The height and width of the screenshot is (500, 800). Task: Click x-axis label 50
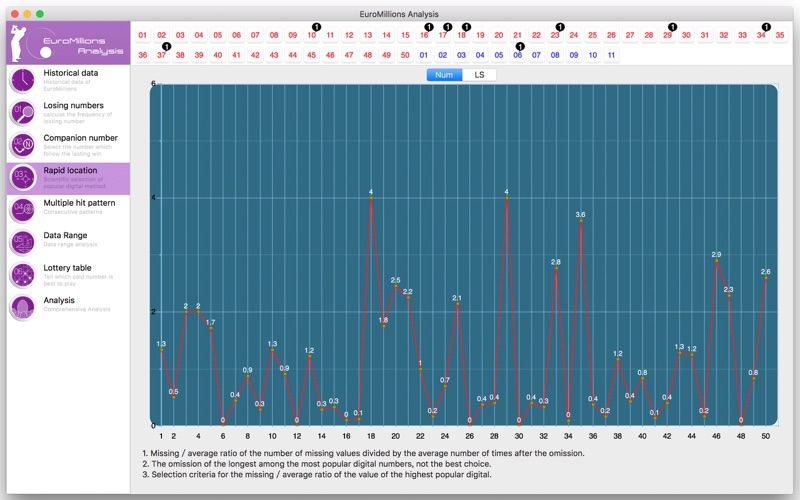[766, 436]
